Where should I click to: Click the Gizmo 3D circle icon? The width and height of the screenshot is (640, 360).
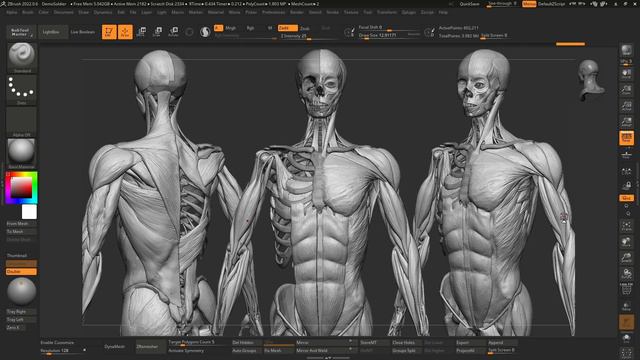point(189,32)
